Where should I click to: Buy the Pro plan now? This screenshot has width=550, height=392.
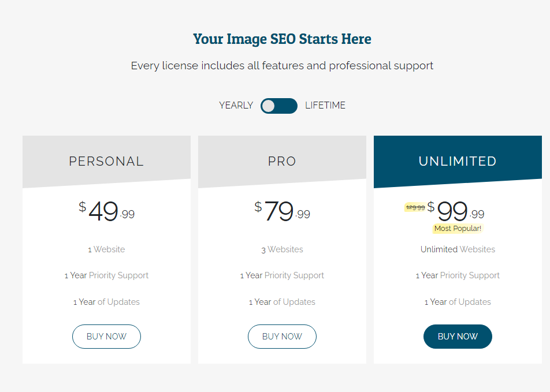[282, 336]
